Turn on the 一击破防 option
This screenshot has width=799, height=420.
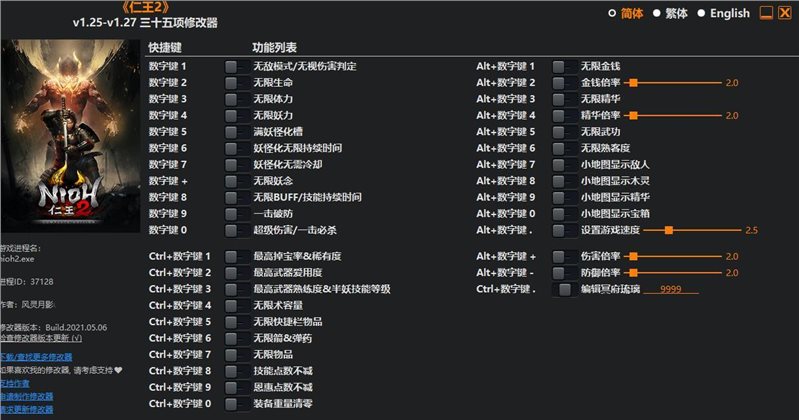(x=232, y=213)
